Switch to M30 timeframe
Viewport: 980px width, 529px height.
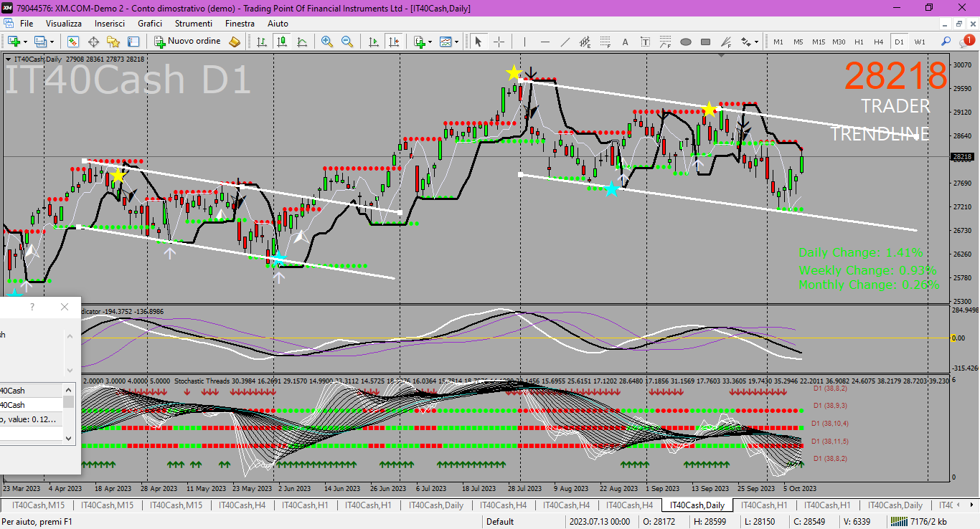click(x=839, y=42)
